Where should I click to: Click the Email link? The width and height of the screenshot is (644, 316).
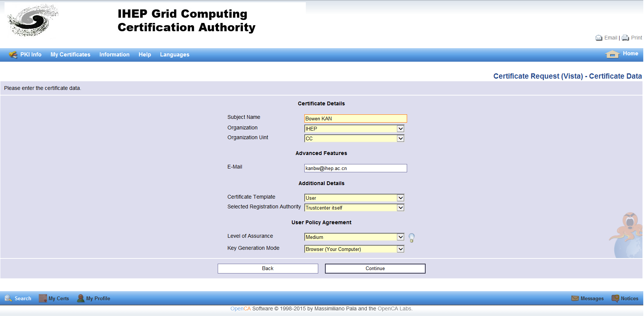[610, 38]
